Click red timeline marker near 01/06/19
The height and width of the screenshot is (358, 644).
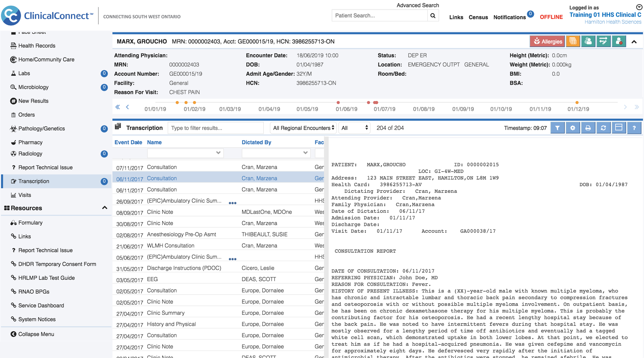pos(338,103)
